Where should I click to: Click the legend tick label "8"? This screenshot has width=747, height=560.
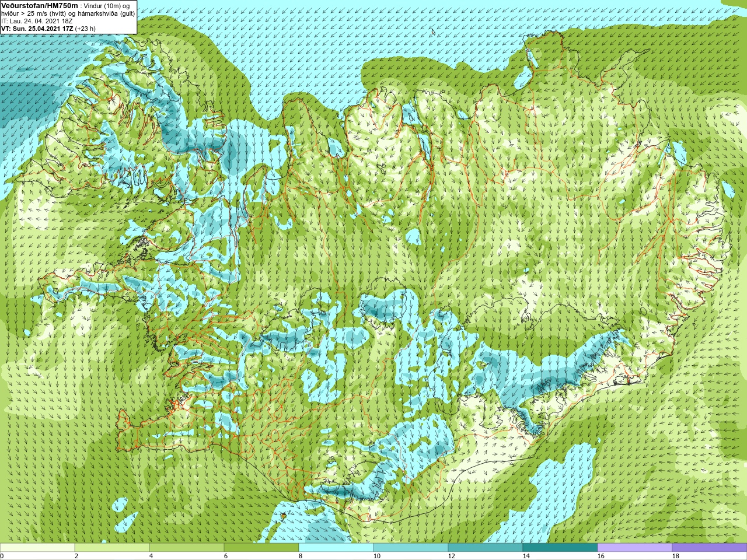(301, 556)
